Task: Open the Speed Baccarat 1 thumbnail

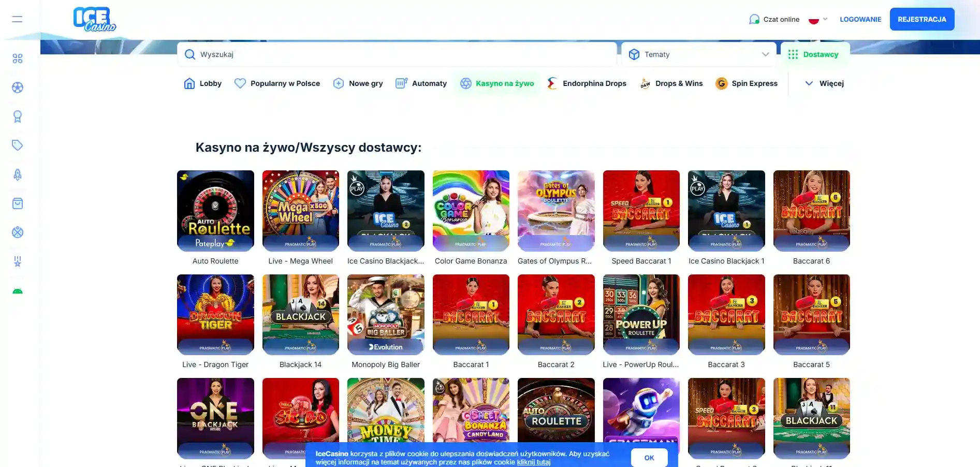Action: tap(641, 211)
